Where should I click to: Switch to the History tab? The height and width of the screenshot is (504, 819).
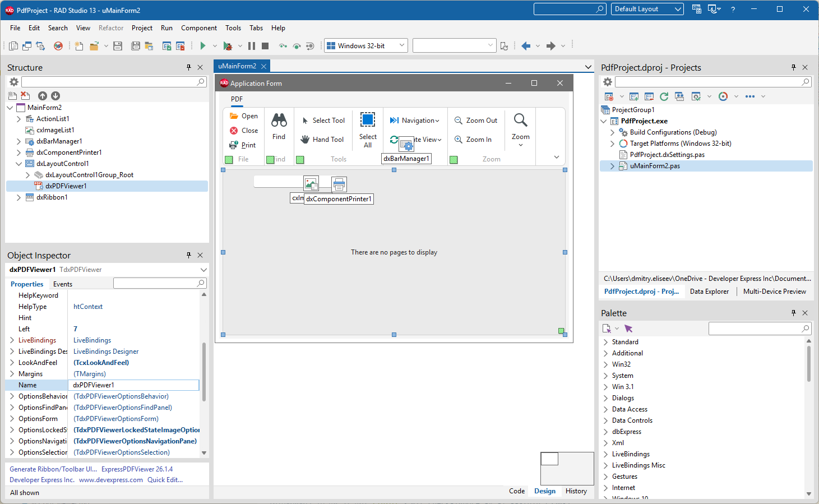[576, 491]
